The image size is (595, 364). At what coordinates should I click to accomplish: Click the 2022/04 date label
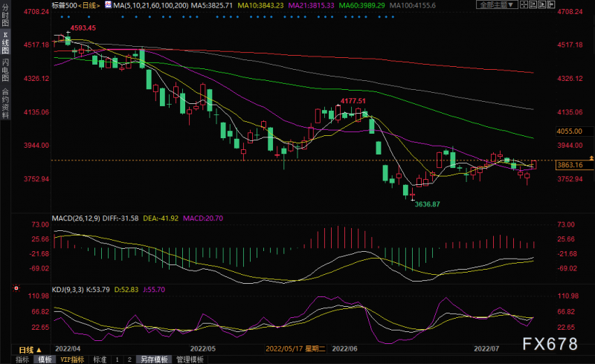(x=68, y=348)
